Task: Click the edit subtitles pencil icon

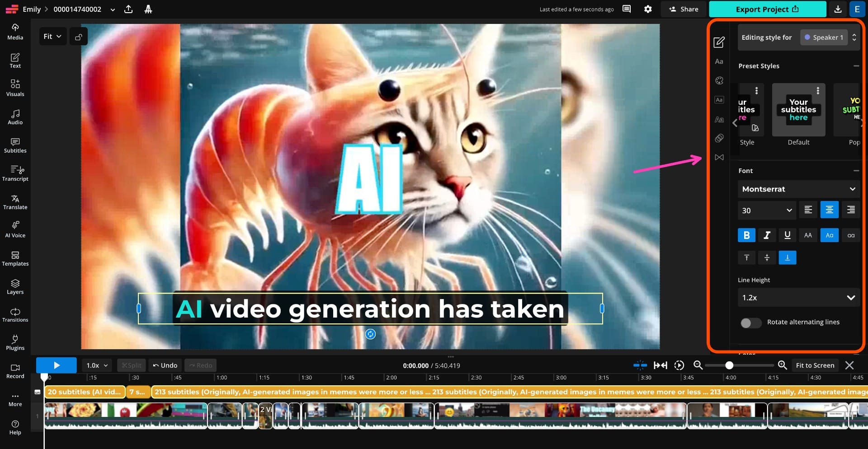Action: point(719,42)
